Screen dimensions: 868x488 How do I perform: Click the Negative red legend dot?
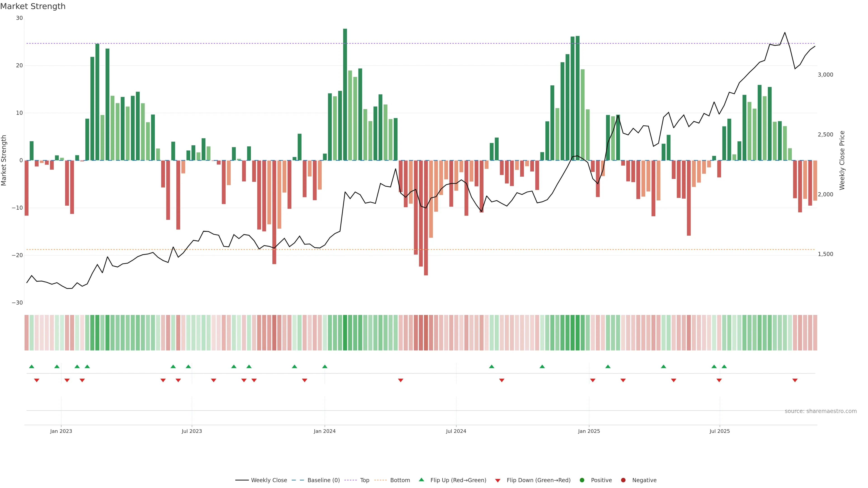[623, 480]
